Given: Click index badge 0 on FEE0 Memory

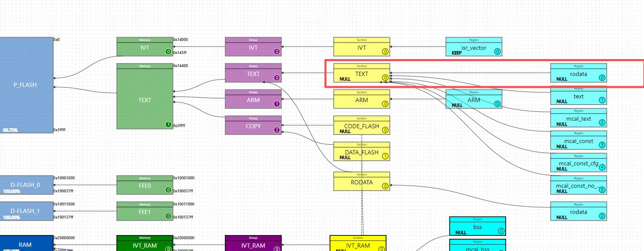Looking at the screenshot, I should (168, 190).
